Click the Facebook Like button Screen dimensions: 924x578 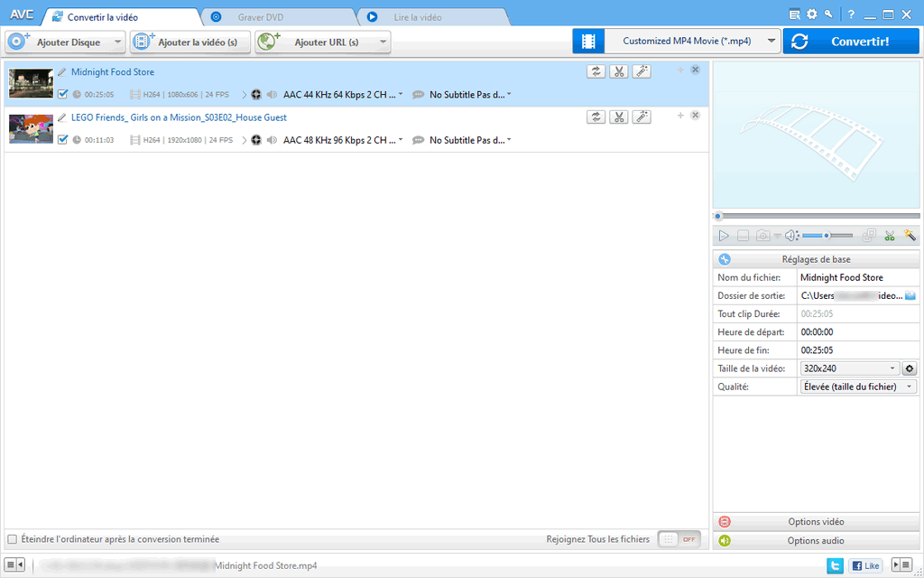point(865,565)
